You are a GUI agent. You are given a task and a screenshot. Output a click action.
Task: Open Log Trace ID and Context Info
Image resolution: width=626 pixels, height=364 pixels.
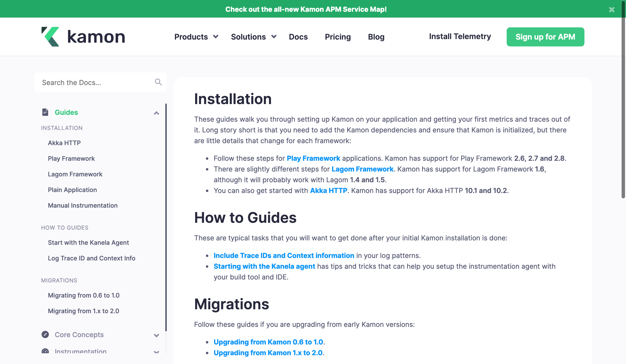(x=92, y=258)
